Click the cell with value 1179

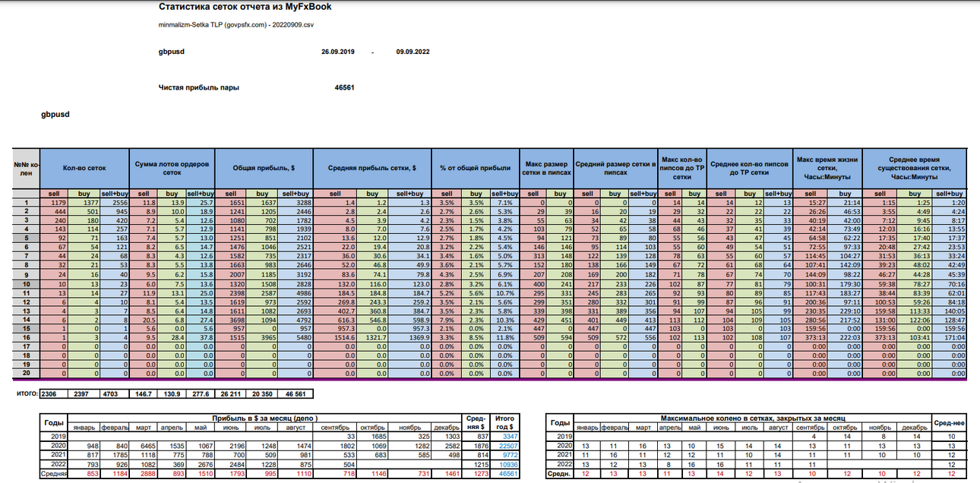coord(55,203)
